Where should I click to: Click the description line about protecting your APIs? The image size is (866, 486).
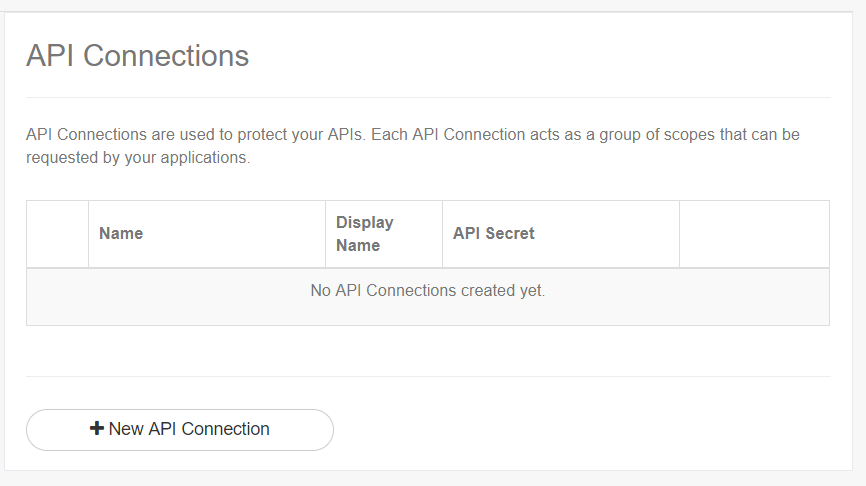click(x=412, y=134)
